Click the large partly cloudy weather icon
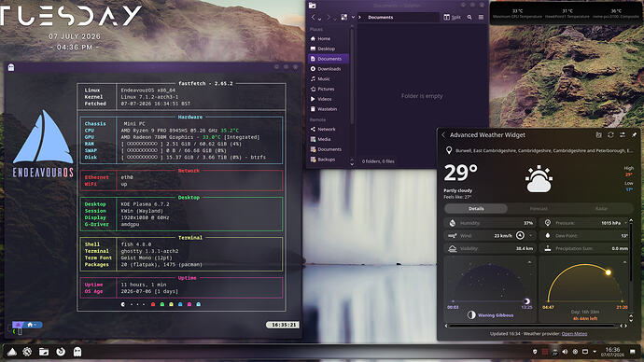Screen dimensions: 644x362 539,179
